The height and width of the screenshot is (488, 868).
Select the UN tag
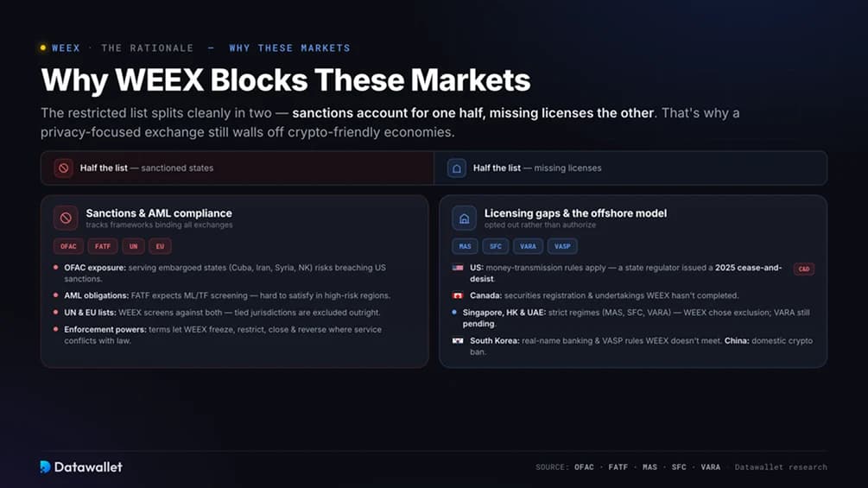tap(133, 246)
